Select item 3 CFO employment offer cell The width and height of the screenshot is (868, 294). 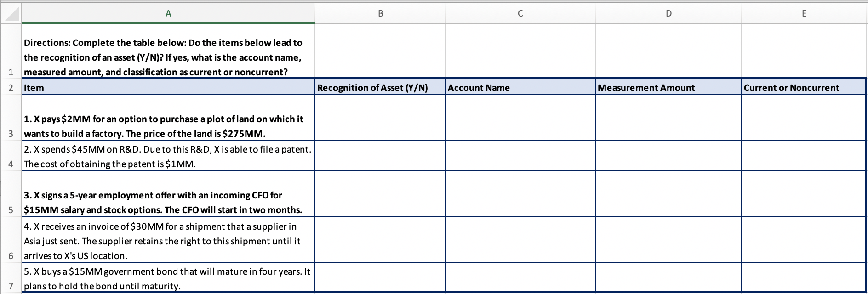[x=168, y=193]
